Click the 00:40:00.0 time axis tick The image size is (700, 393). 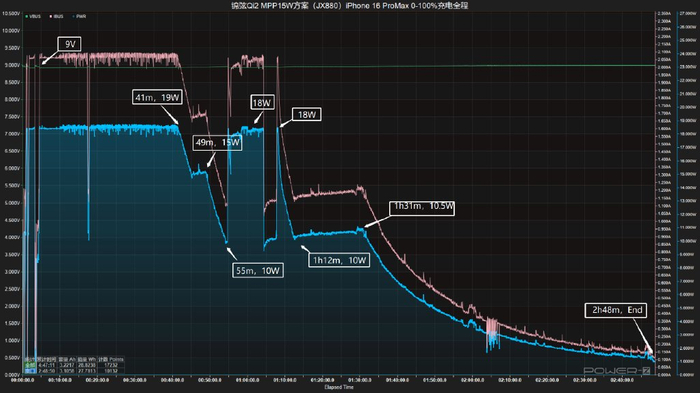(x=172, y=380)
